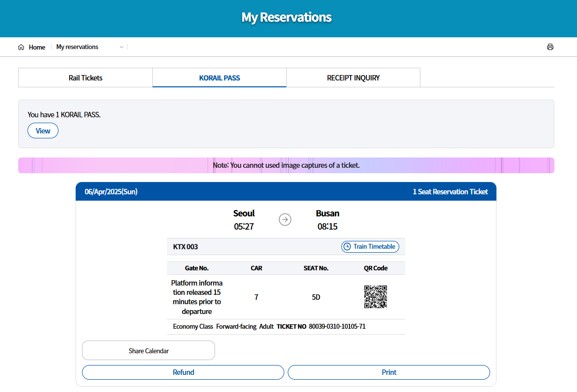Image resolution: width=577 pixels, height=392 pixels.
Task: Switch to the Rail Tickets tab
Action: point(85,78)
